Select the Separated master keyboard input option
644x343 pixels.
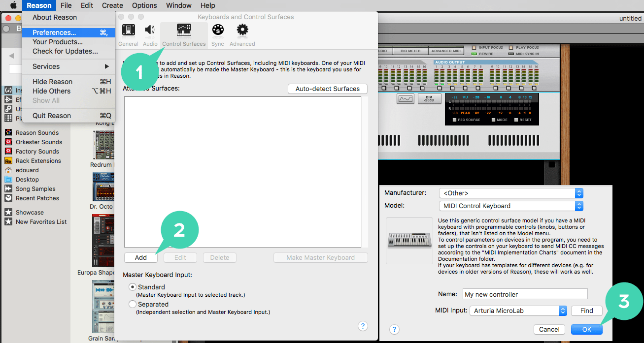(x=133, y=304)
